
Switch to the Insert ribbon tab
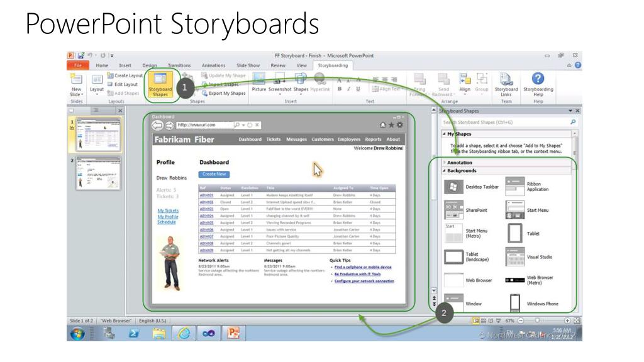(x=125, y=65)
